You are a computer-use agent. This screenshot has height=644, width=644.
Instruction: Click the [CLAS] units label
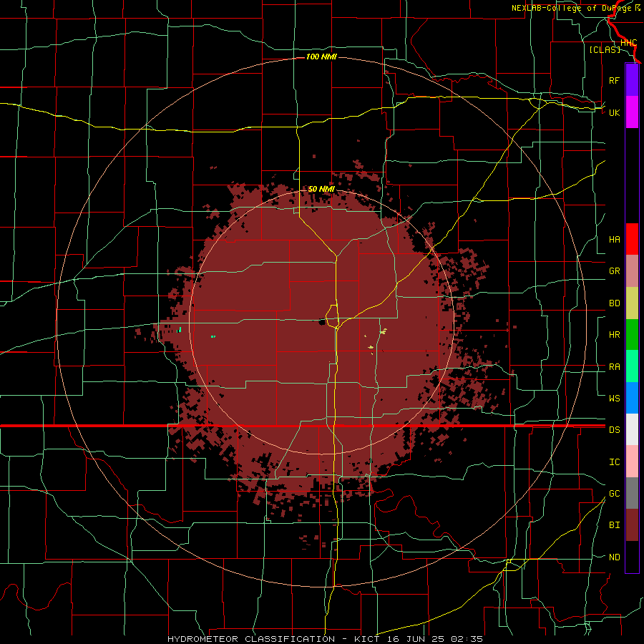click(x=605, y=49)
